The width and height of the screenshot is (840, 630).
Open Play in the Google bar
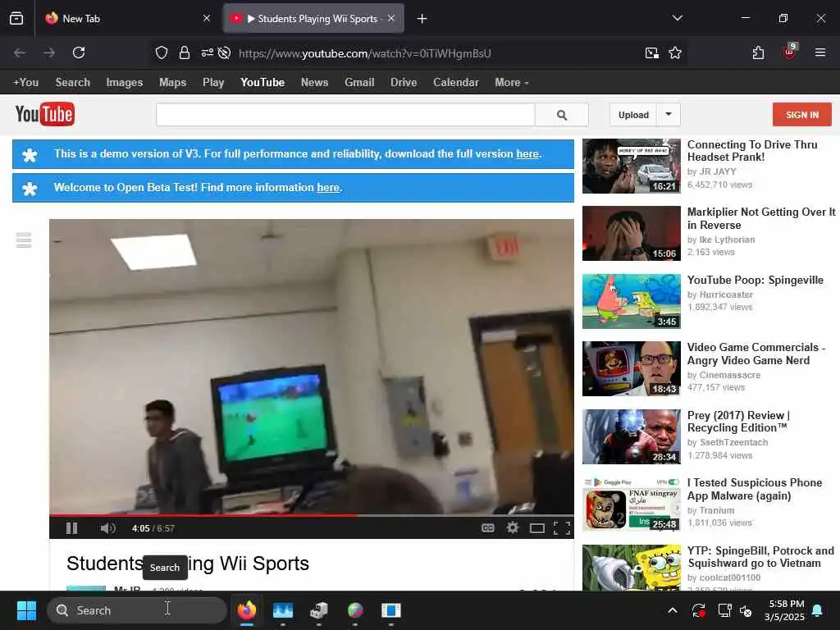point(213,83)
